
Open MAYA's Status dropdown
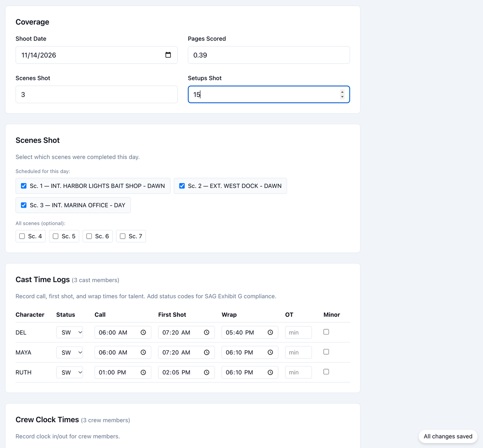70,353
